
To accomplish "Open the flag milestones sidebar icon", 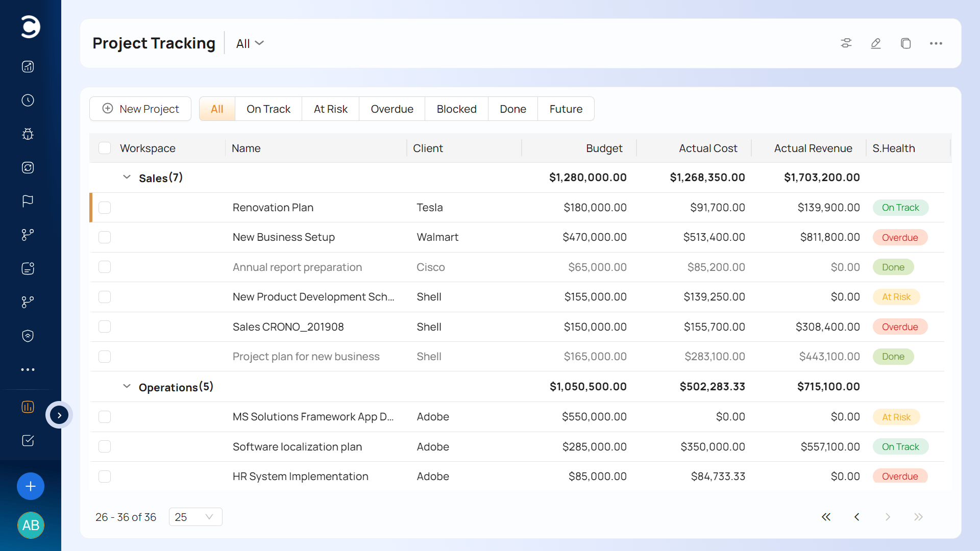I will [28, 201].
